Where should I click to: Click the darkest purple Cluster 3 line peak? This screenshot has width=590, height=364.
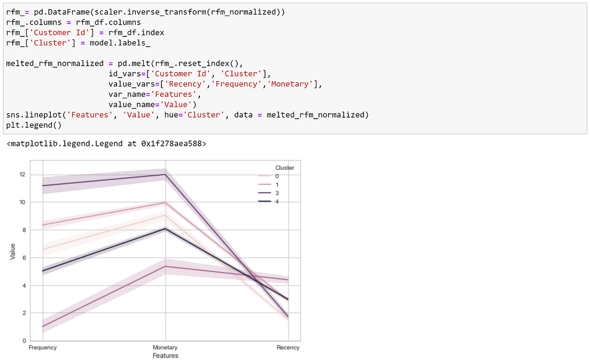click(165, 174)
